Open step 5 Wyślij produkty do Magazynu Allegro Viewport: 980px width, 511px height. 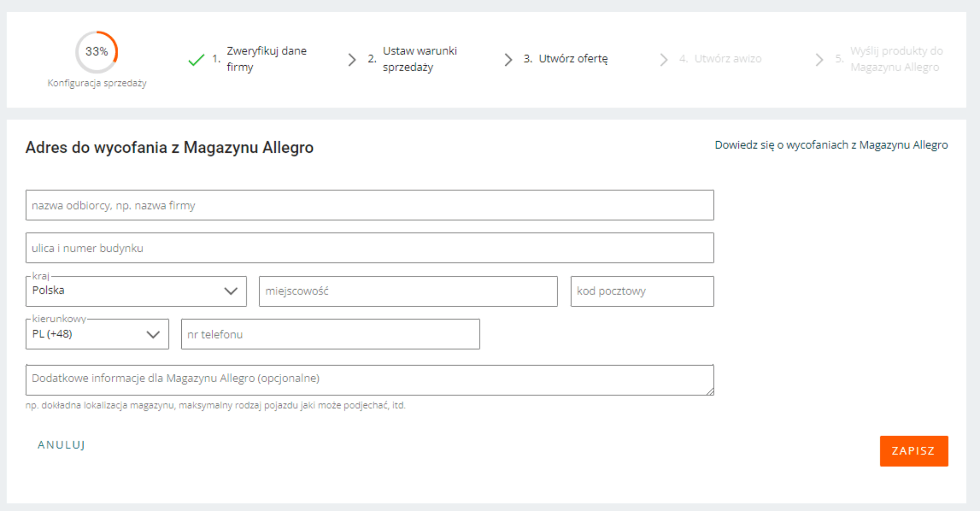(x=889, y=59)
